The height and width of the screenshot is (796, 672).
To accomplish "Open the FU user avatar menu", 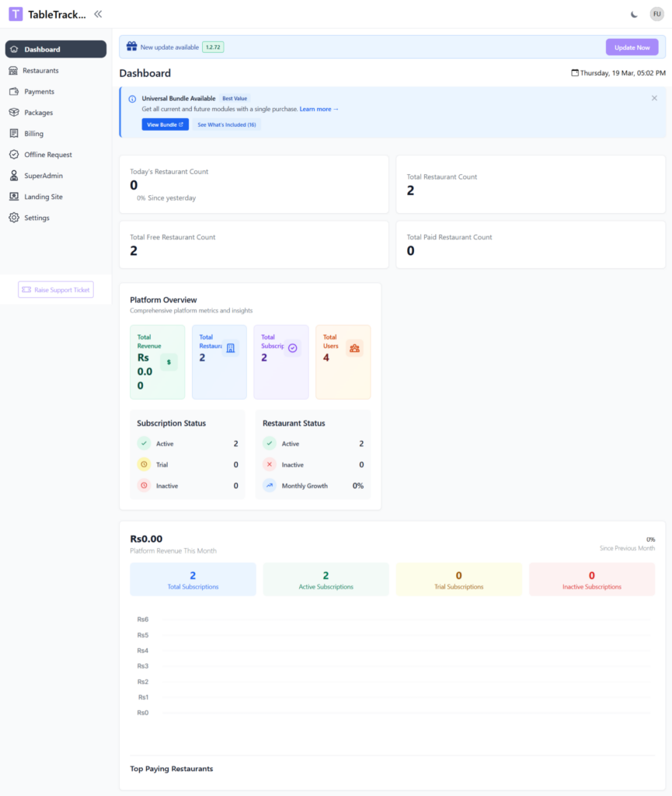I will click(656, 14).
